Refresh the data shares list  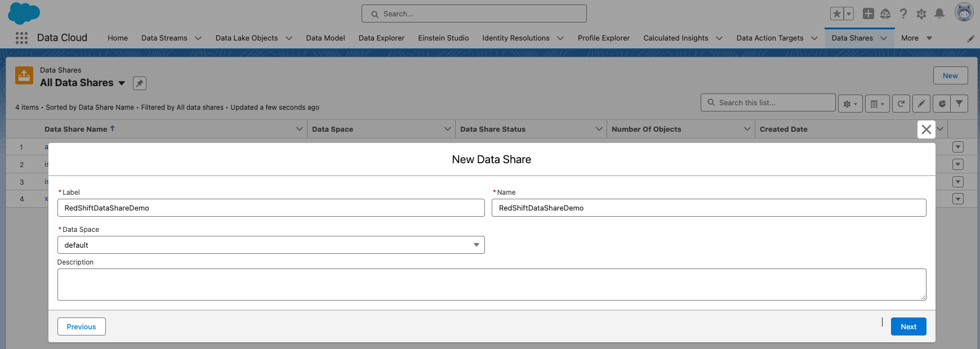tap(901, 104)
